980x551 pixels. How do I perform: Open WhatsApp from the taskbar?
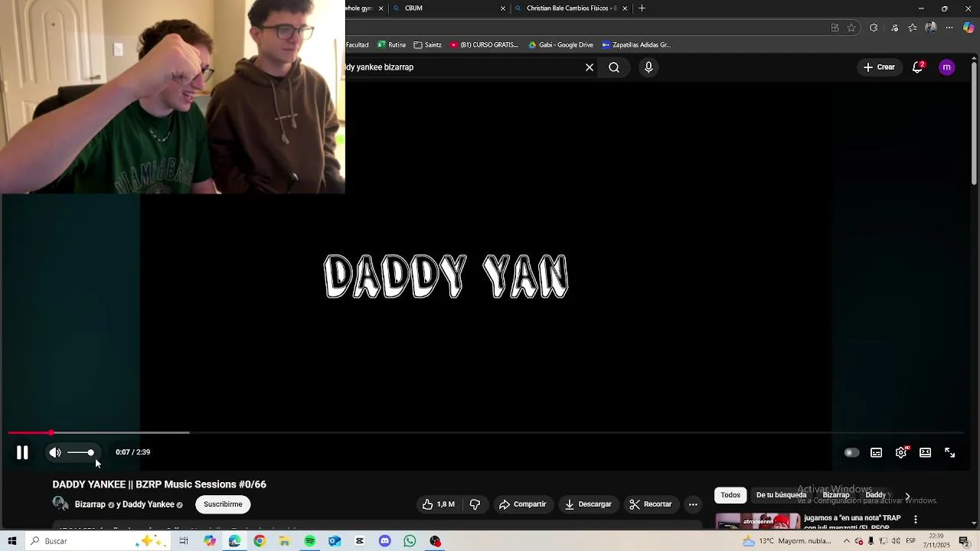click(410, 541)
